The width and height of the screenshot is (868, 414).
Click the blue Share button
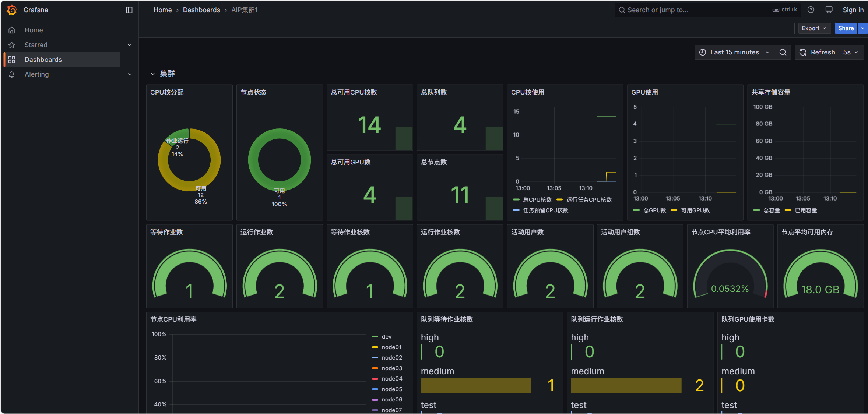846,28
